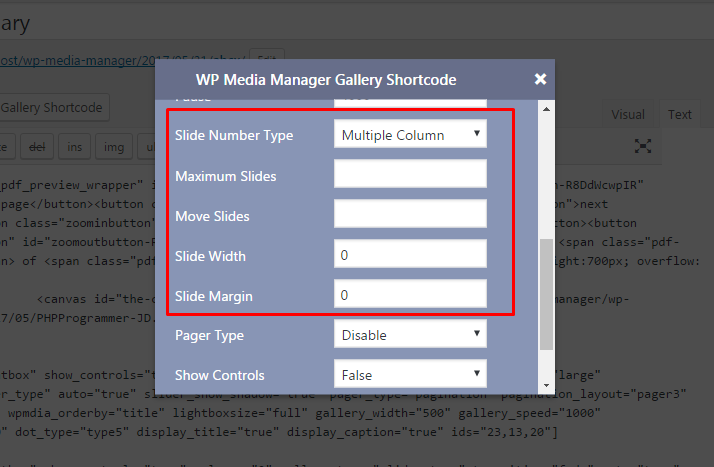Click the Slide Width label
This screenshot has height=467, width=714.
coord(210,256)
